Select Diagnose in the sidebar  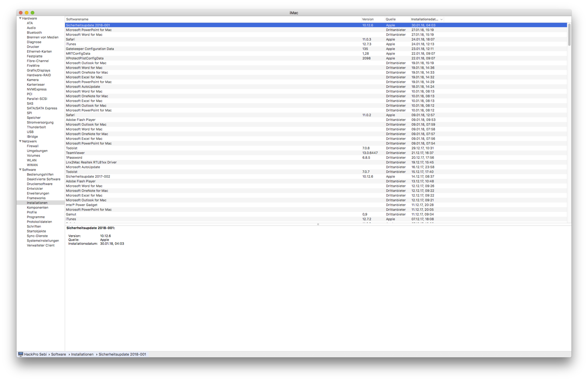[34, 42]
